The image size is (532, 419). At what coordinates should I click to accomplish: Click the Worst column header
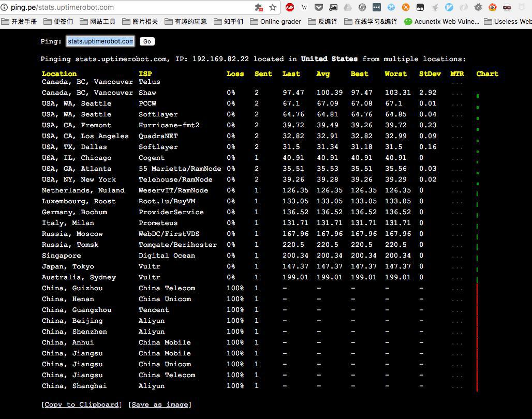[x=395, y=73]
